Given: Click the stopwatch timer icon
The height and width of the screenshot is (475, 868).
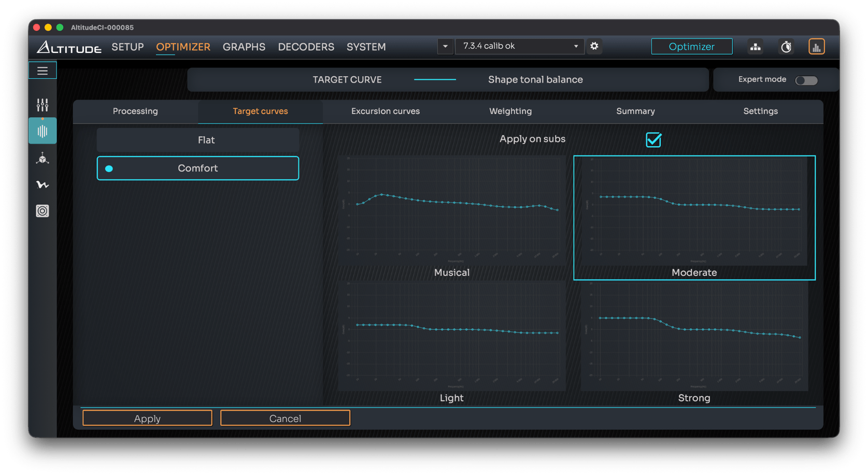Looking at the screenshot, I should [786, 47].
